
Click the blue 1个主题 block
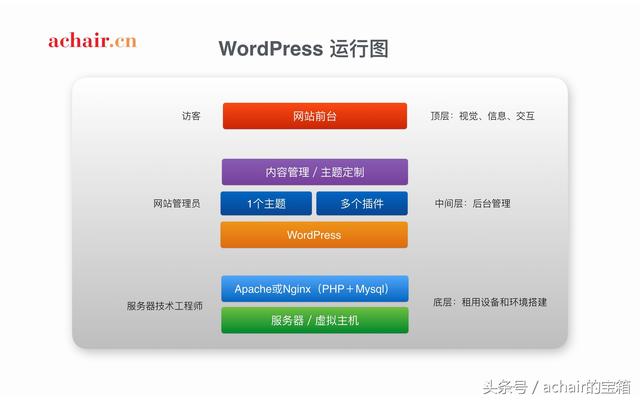pos(266,203)
